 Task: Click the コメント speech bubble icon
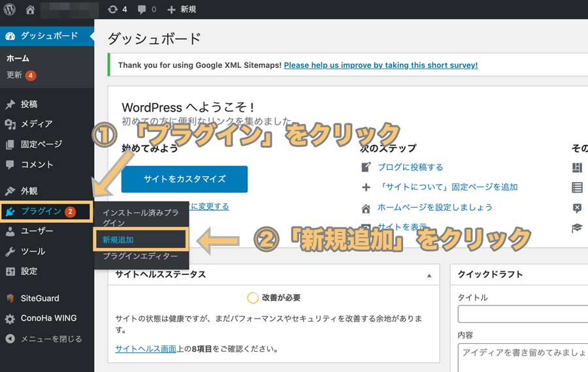pyautogui.click(x=10, y=164)
